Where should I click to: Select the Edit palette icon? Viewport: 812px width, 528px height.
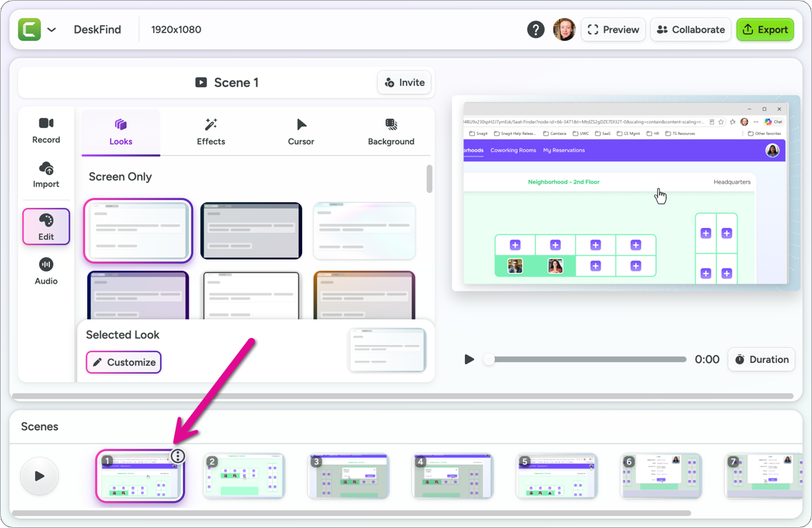pyautogui.click(x=46, y=226)
